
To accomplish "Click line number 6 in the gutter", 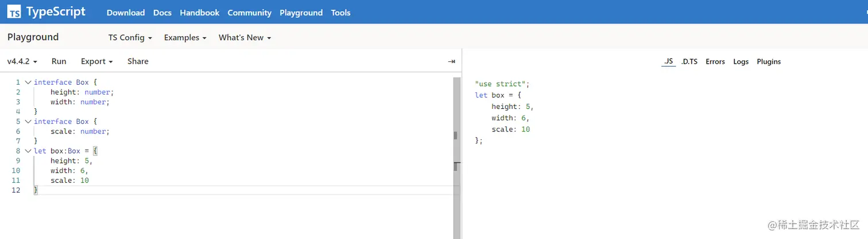I will [18, 131].
